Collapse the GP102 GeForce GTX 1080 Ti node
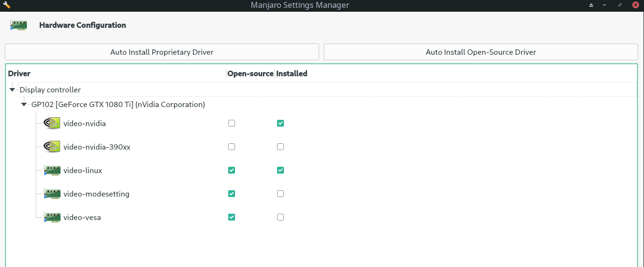Screen dimensions: 644x267 click(x=24, y=105)
